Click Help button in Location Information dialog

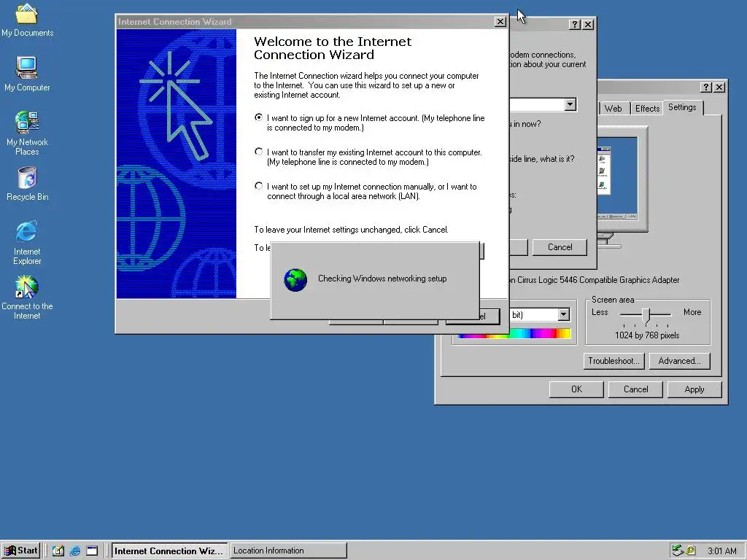[575, 25]
